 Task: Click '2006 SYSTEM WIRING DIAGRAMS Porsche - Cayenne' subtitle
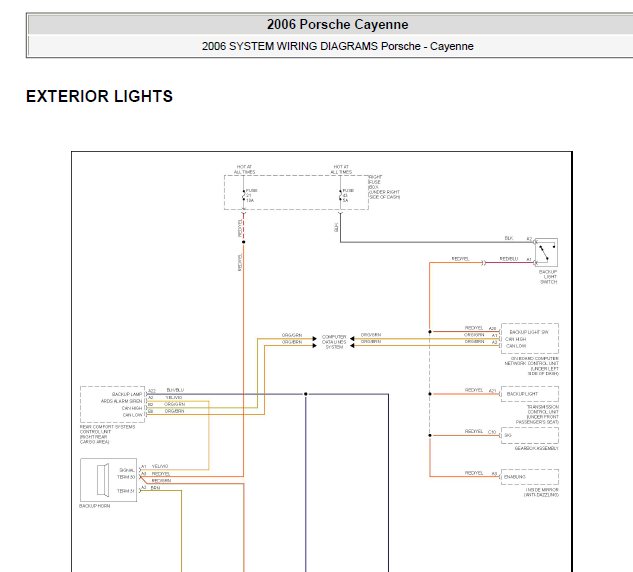tap(337, 46)
